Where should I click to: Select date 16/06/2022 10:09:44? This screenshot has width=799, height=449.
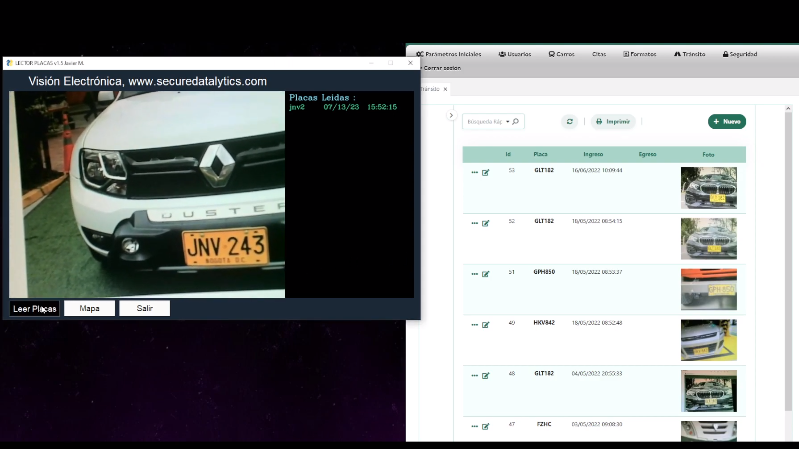pyautogui.click(x=597, y=170)
